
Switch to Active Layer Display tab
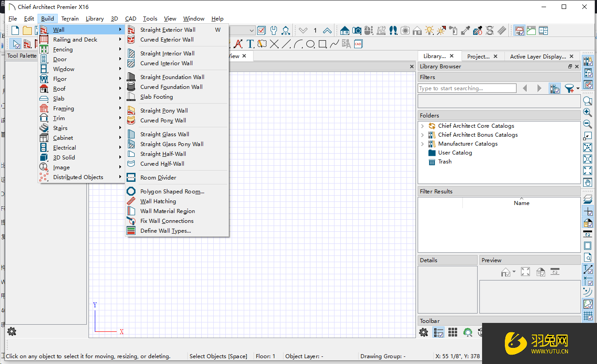[x=538, y=56]
